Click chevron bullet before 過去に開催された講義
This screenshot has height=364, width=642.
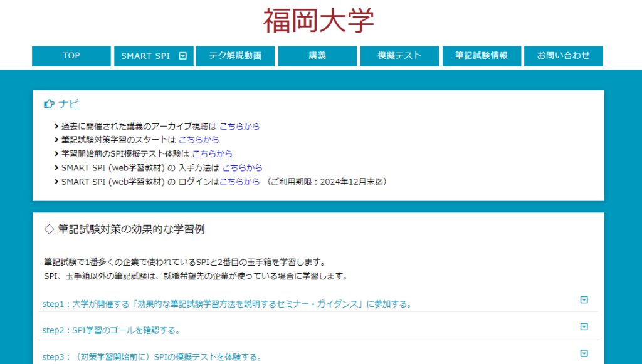pos(56,127)
